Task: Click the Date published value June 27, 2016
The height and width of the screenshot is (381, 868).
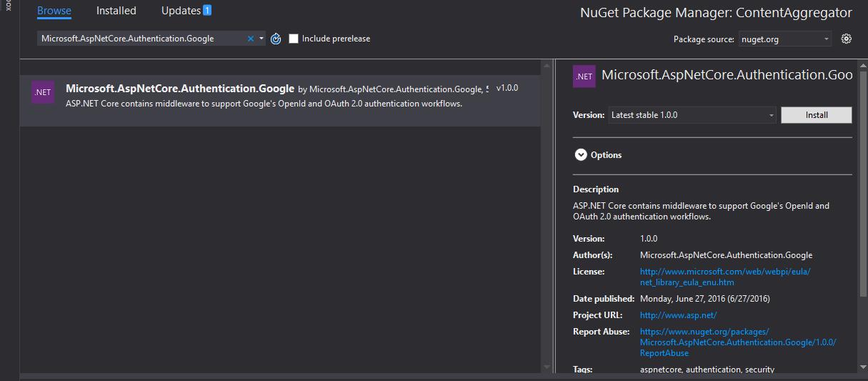Action: (x=705, y=299)
